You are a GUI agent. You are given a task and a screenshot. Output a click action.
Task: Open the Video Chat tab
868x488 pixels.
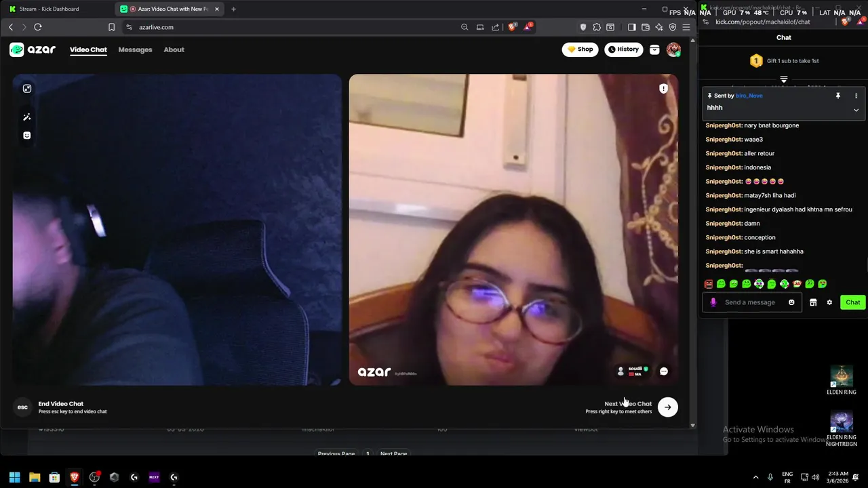[88, 49]
